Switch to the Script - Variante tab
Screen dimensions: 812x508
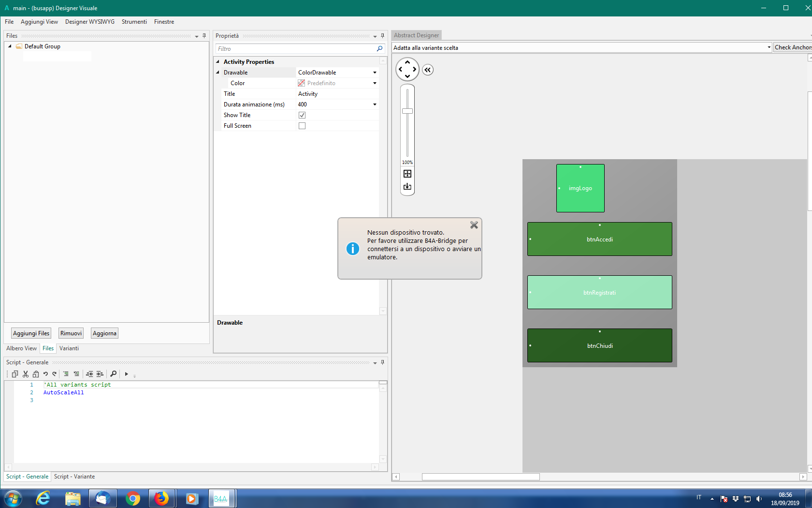(74, 477)
